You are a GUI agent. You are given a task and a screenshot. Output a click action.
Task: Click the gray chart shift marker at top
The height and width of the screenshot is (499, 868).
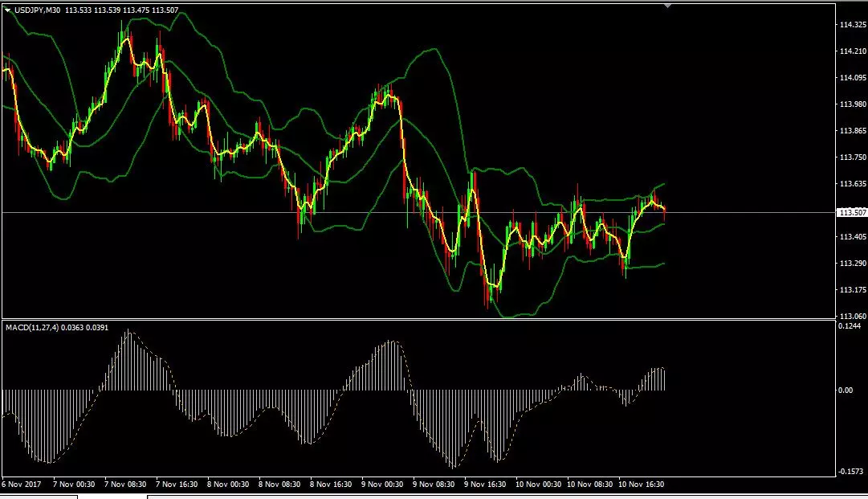[x=667, y=6]
